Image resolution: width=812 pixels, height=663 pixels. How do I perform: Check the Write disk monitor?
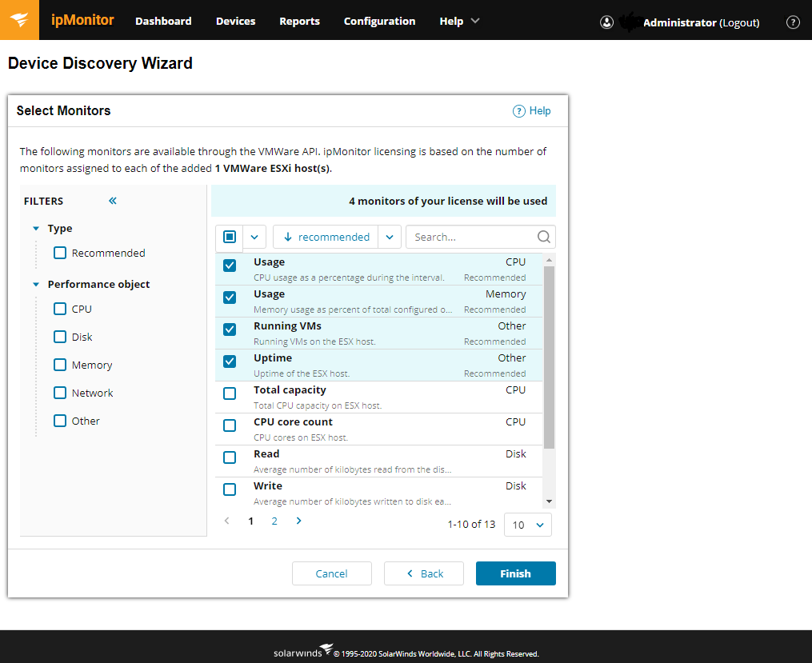coord(230,489)
